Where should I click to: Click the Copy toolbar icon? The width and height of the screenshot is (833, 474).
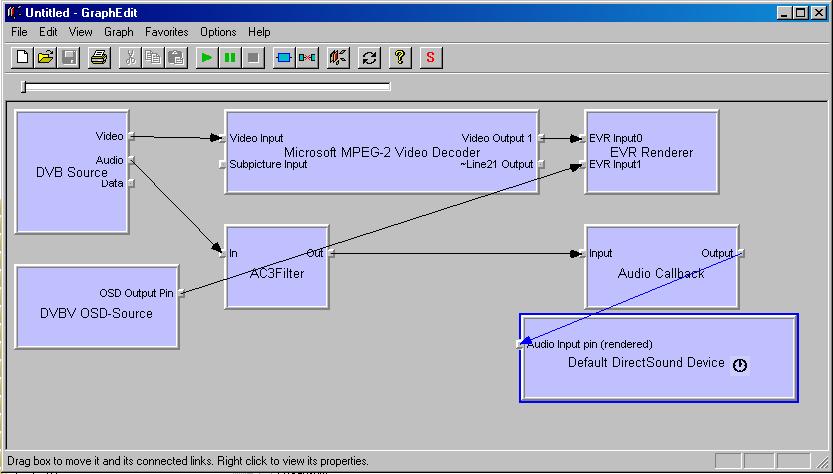153,57
